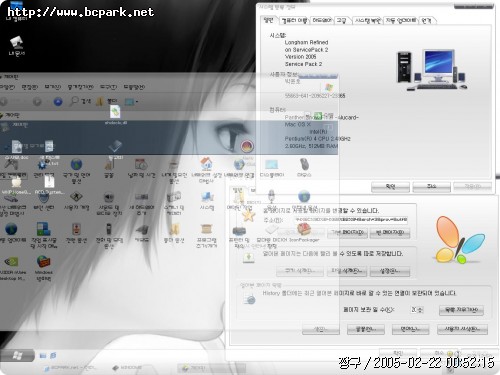Click Clear History (목록 지우기) button
Viewport: 500px width, 375px height.
[x=461, y=310]
